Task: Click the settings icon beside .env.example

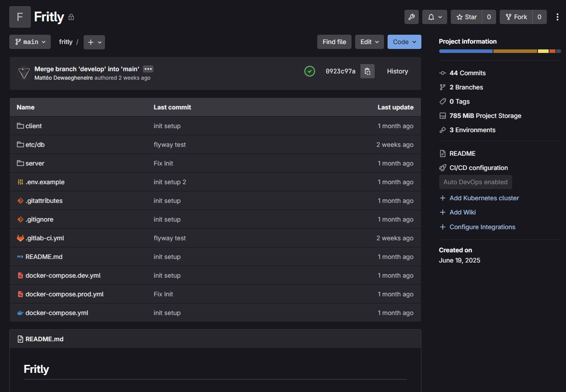Action: pos(20,182)
